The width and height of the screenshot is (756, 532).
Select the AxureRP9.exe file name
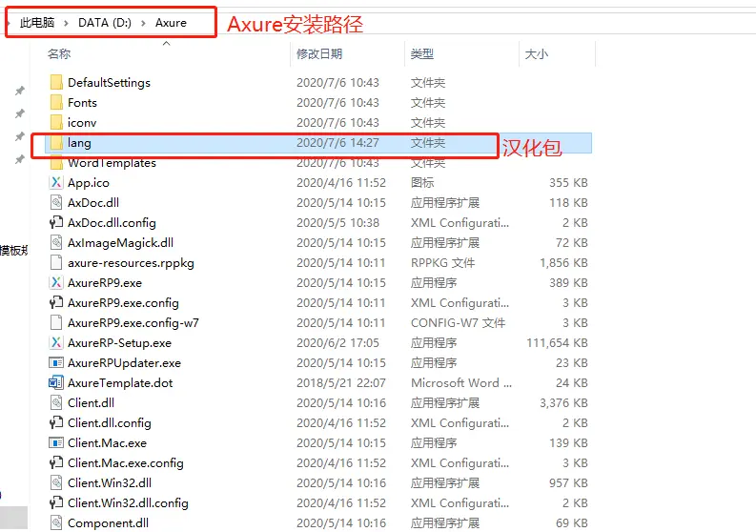105,282
